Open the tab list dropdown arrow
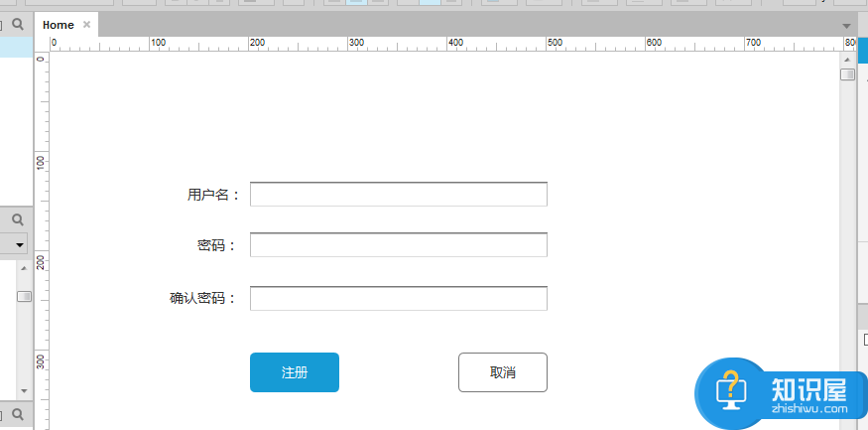 point(846,26)
